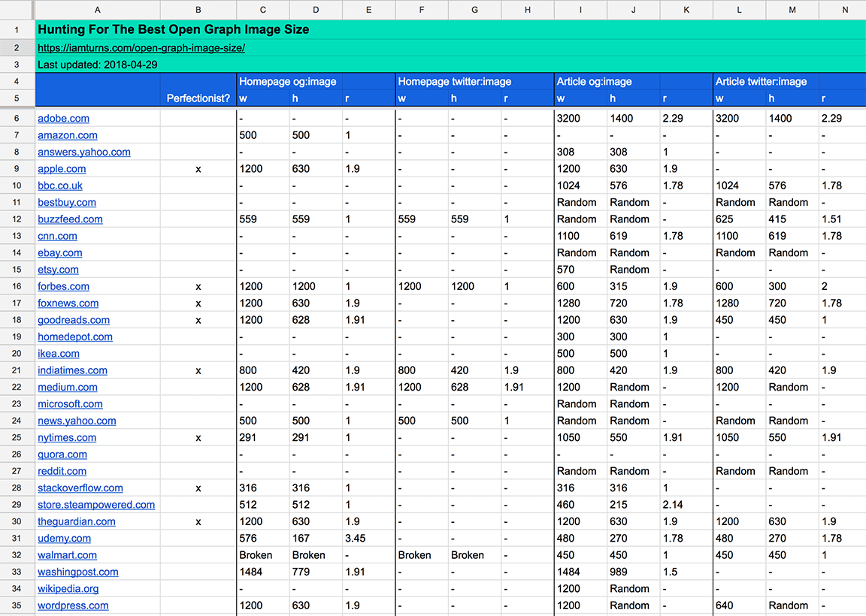Visit the apple.com link
This screenshot has height=616, width=866.
(x=62, y=169)
